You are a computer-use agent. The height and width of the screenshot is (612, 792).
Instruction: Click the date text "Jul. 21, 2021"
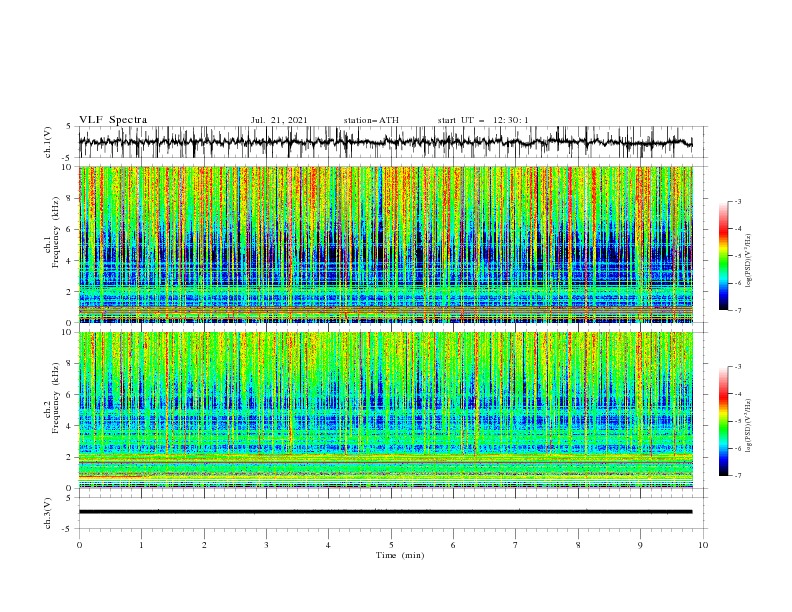[279, 120]
